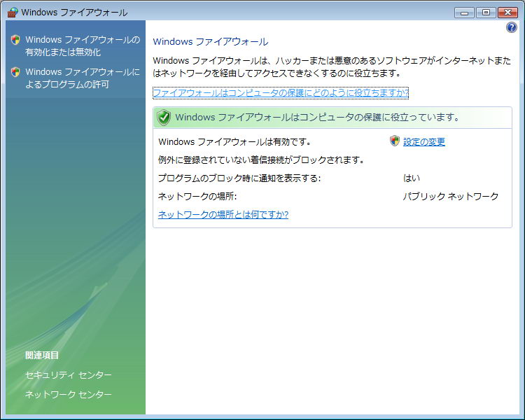Click label ネットワークの場所:
525x420 pixels.
(197, 196)
